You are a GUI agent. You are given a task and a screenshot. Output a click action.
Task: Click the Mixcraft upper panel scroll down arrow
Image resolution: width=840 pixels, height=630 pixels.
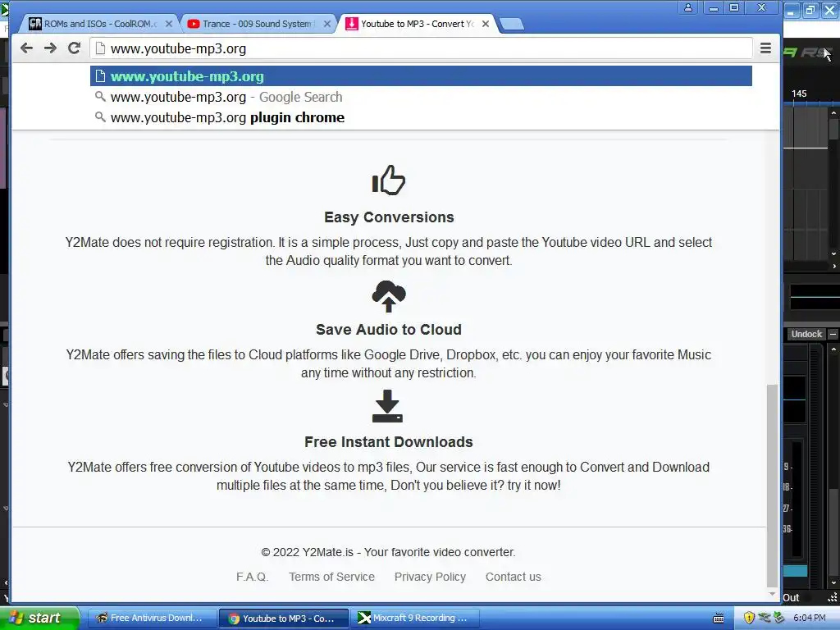click(833, 253)
